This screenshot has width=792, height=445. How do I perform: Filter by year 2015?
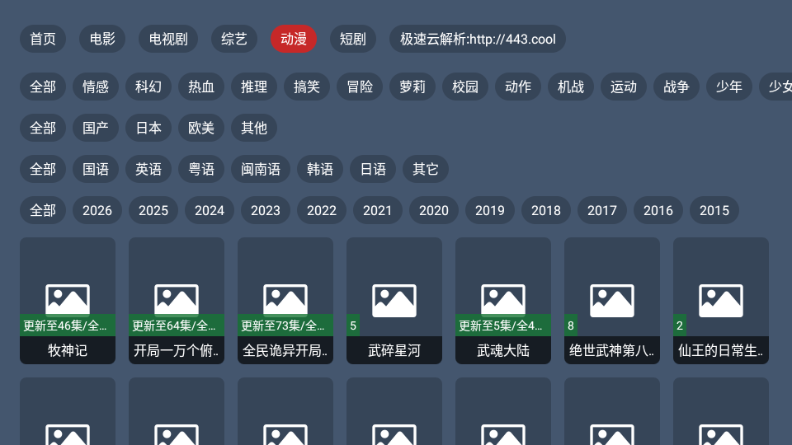(714, 210)
